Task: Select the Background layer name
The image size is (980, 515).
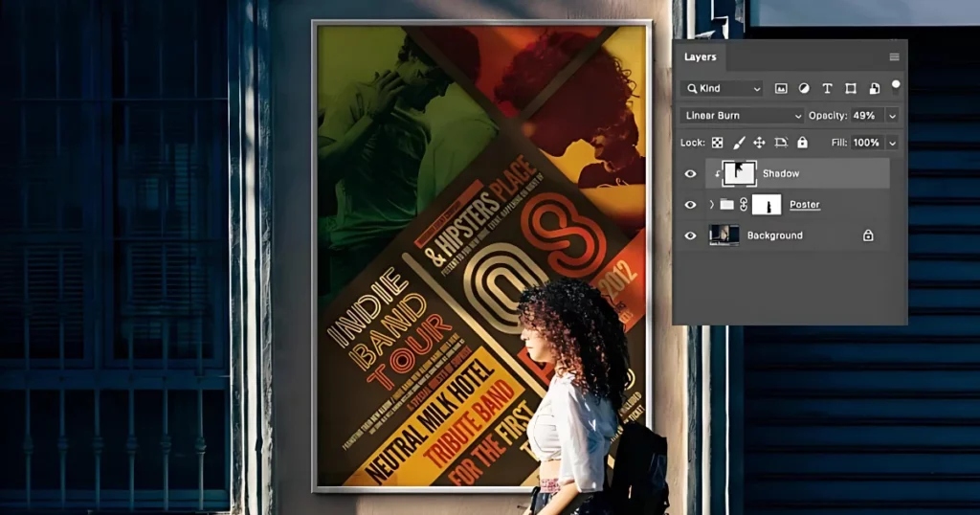Action: (x=775, y=235)
